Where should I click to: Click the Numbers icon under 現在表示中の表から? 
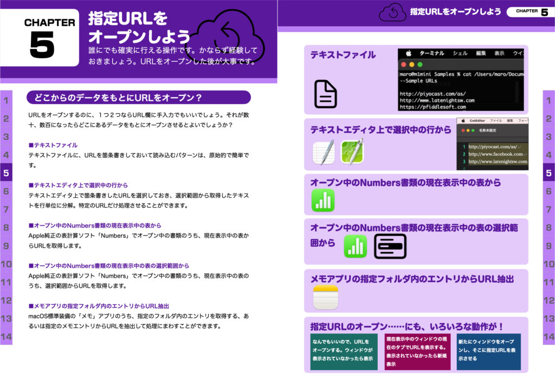point(323,200)
